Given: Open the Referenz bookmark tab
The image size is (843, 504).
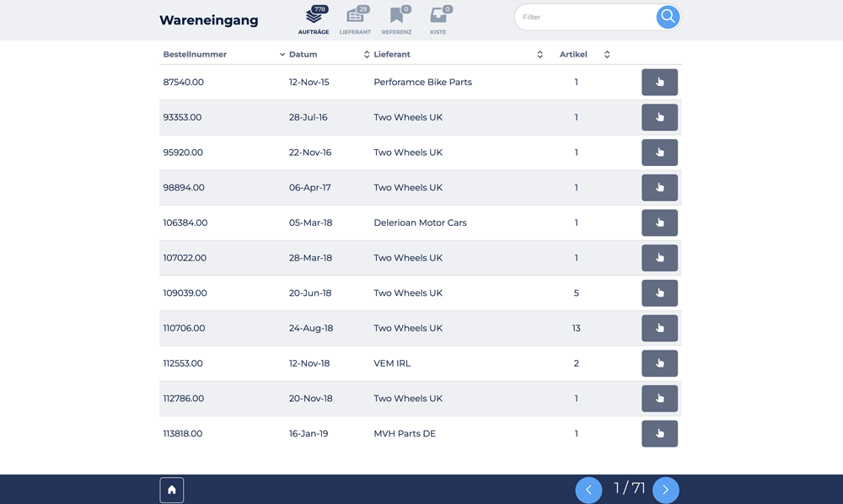Looking at the screenshot, I should 396,20.
